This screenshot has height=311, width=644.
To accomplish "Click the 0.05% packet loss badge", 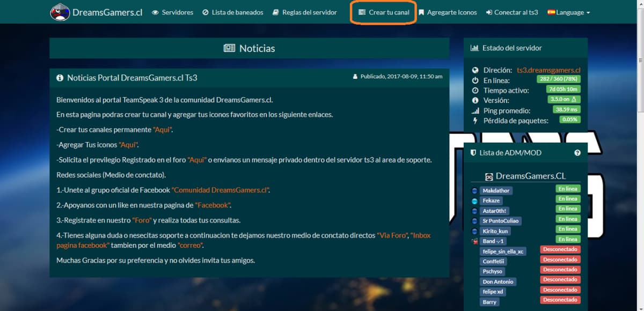I will coord(569,120).
